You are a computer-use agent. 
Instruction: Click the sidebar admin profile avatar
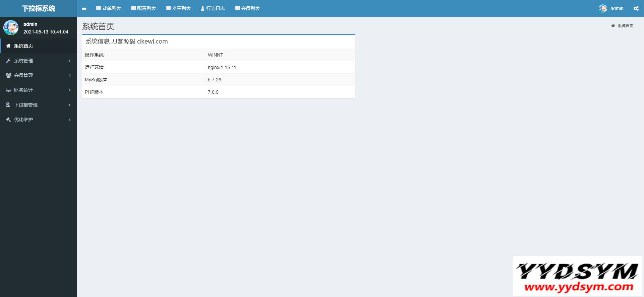click(x=11, y=27)
